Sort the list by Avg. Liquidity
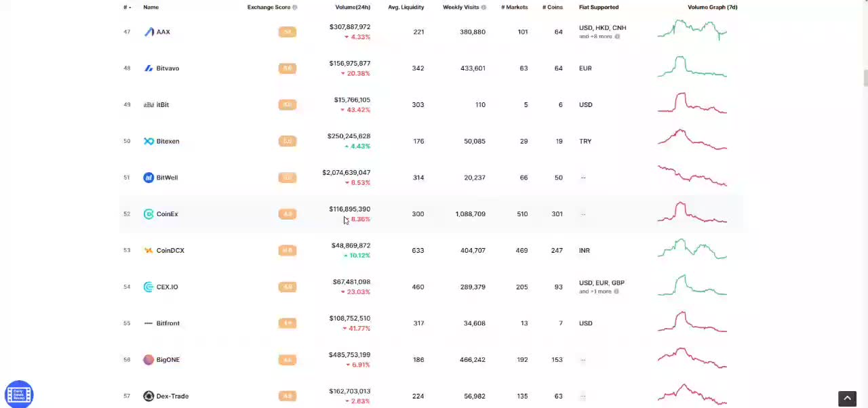868x408 pixels. click(406, 7)
